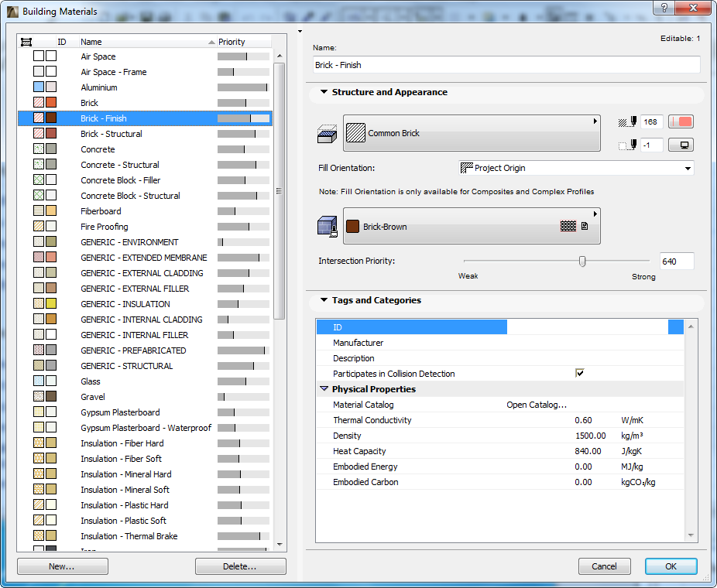717x588 pixels.
Task: Toggle Participates in Collision Detection checkbox
Action: pos(580,373)
